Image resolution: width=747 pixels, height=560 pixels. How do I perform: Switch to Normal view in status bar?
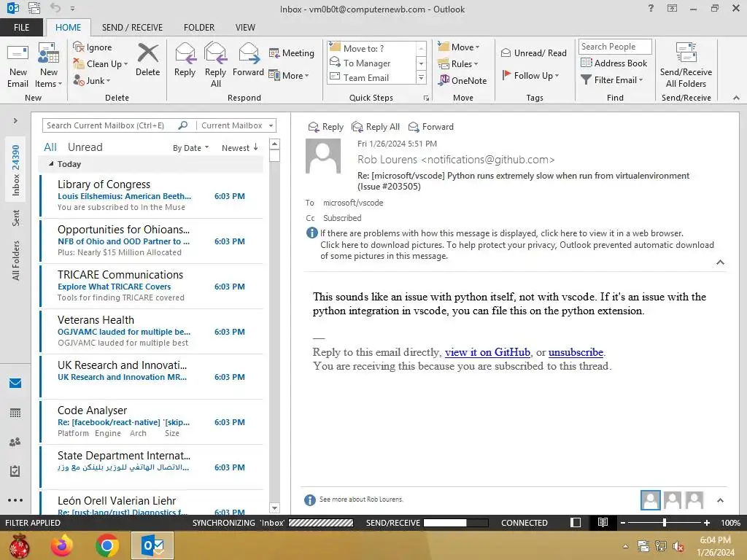pos(576,522)
